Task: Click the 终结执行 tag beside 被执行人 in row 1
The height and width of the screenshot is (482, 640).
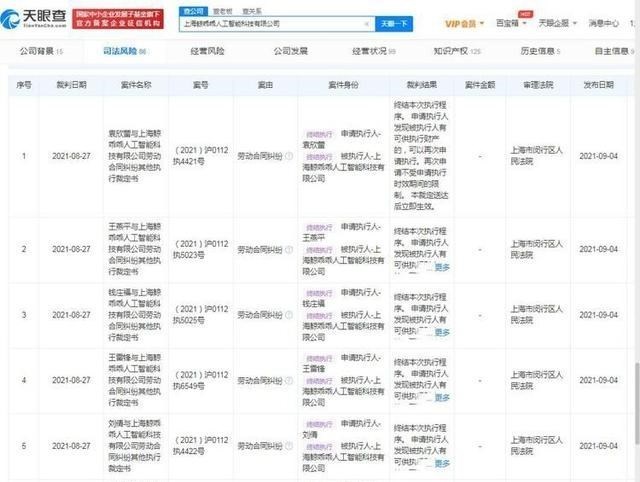Action: (319, 157)
